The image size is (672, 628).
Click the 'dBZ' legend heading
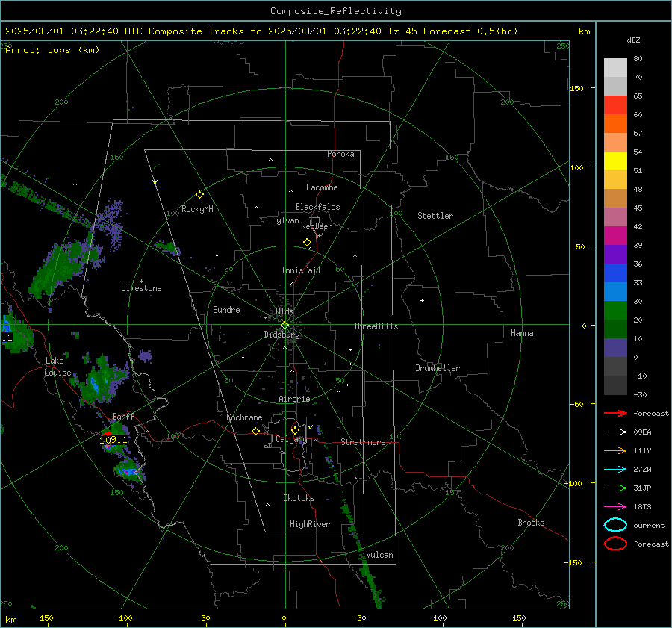click(x=633, y=40)
